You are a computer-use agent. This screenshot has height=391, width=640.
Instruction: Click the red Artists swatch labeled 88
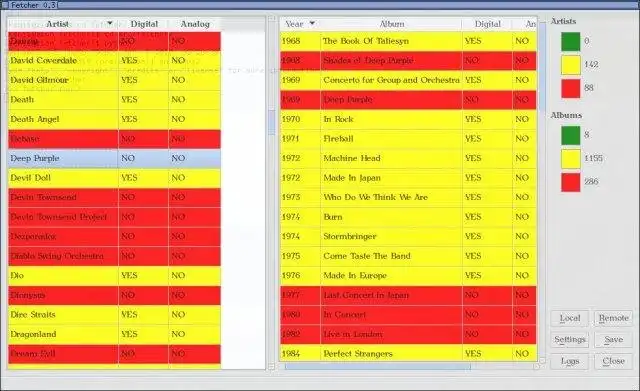(x=570, y=89)
